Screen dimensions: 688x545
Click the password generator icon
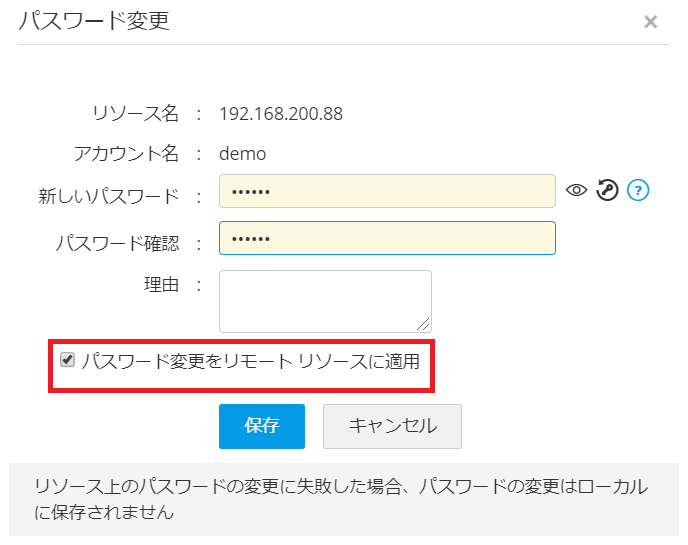(x=607, y=190)
